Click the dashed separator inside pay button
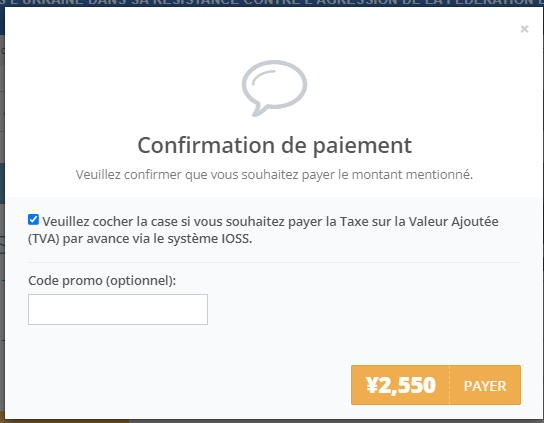This screenshot has width=544, height=423. pos(449,385)
